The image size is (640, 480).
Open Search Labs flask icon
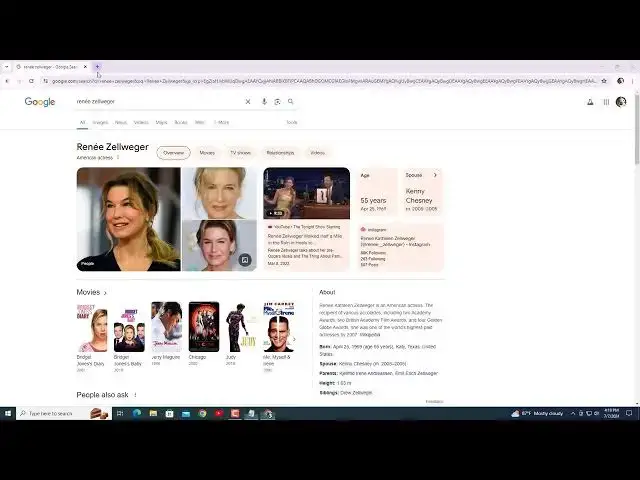590,102
